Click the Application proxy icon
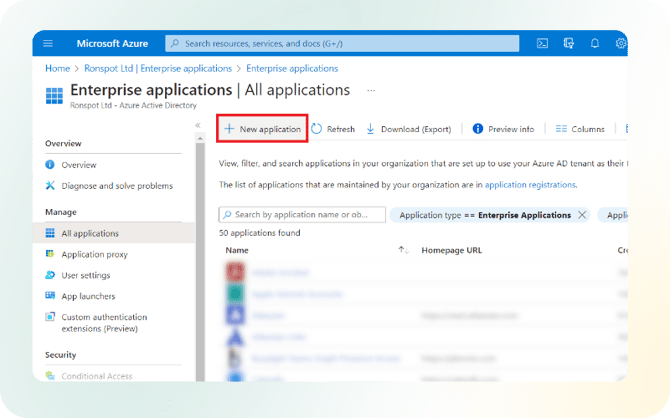The width and height of the screenshot is (670, 418). pyautogui.click(x=50, y=253)
